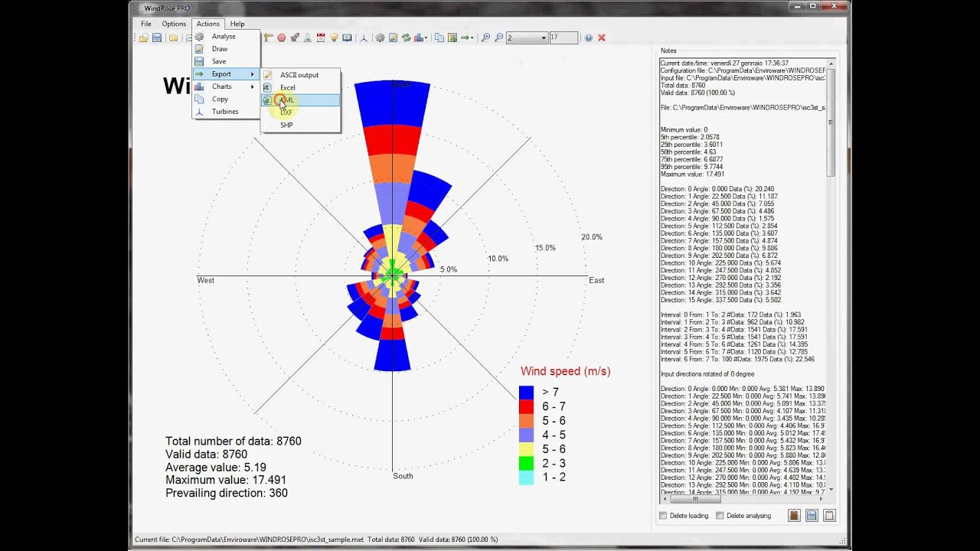The height and width of the screenshot is (551, 980).
Task: Click the light bulb toolbar icon
Action: coord(334,37)
